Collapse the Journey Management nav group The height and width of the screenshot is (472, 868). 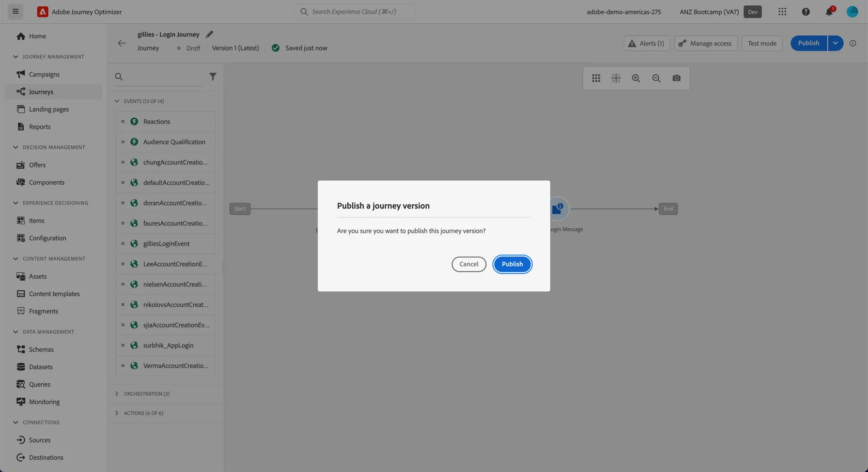tap(15, 57)
